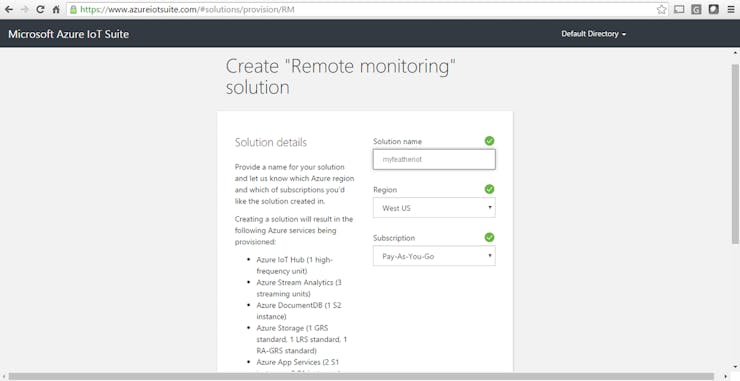Click the 'Solution details' heading
740x381 pixels.
pyautogui.click(x=271, y=142)
